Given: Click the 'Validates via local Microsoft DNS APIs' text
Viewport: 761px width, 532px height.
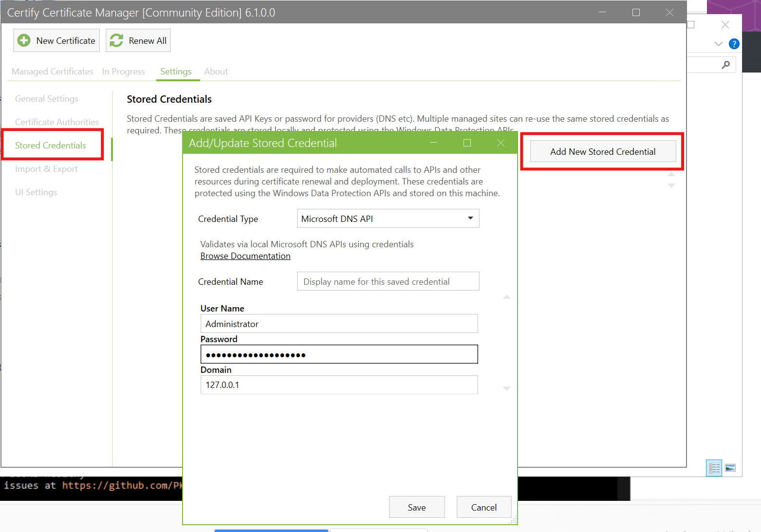Looking at the screenshot, I should [307, 244].
